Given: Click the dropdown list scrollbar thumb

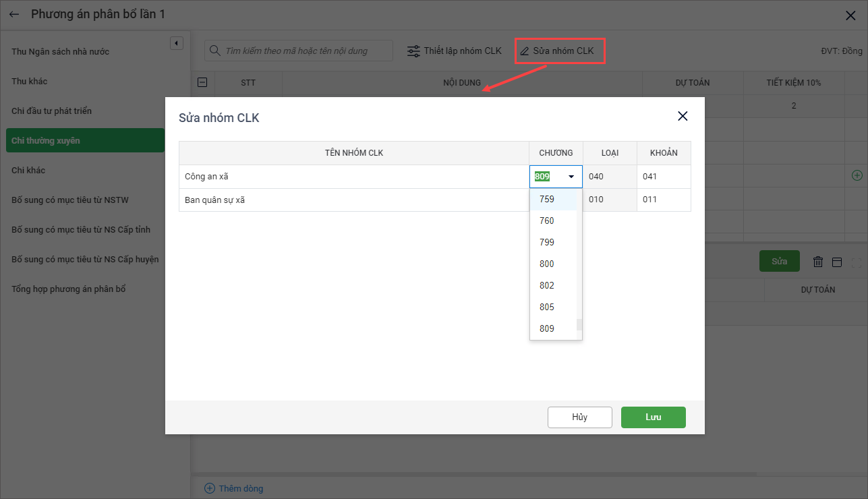Looking at the screenshot, I should 579,324.
